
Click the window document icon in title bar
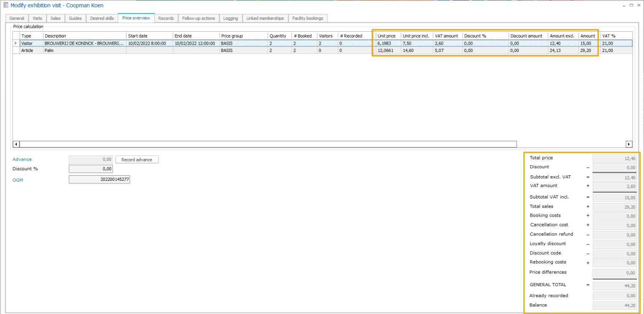coord(5,5)
